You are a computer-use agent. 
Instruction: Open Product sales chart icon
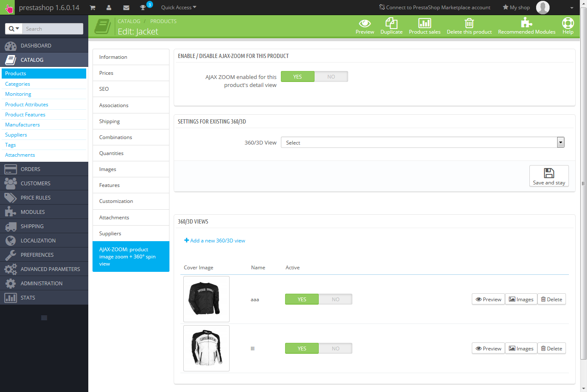point(424,24)
